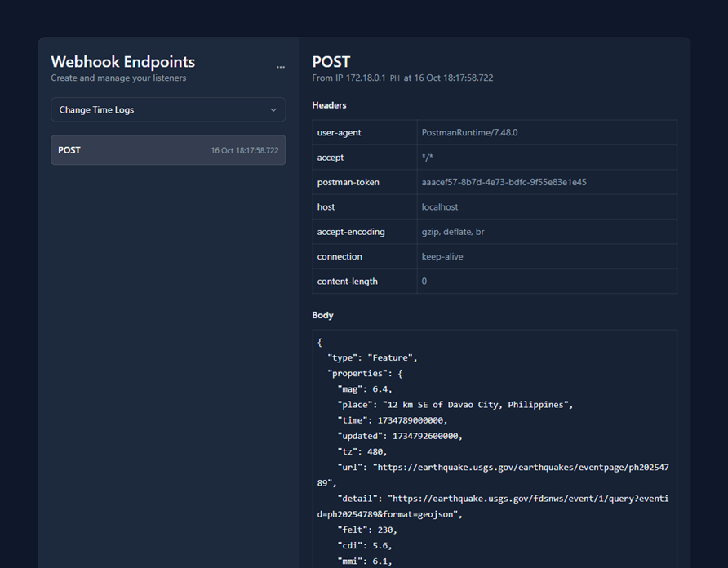
Task: Click the sidebar timestamp 16 Oct 18:17:58.722
Action: click(x=244, y=151)
